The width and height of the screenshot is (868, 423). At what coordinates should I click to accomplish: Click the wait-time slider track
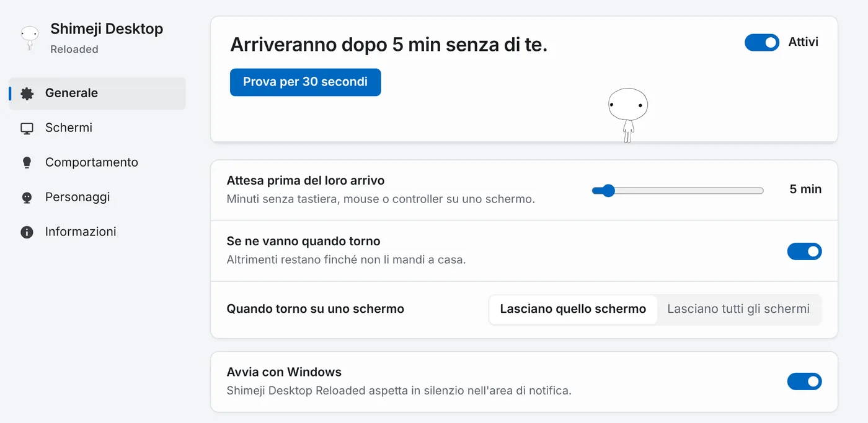click(678, 190)
